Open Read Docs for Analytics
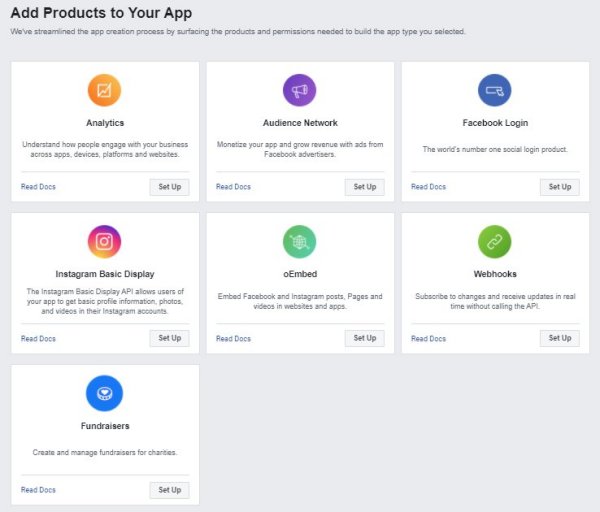The image size is (600, 512). click(x=38, y=187)
